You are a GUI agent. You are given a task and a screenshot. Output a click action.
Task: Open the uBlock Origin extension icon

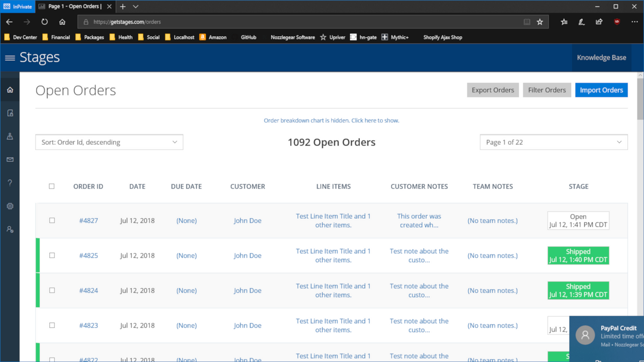[x=617, y=22]
